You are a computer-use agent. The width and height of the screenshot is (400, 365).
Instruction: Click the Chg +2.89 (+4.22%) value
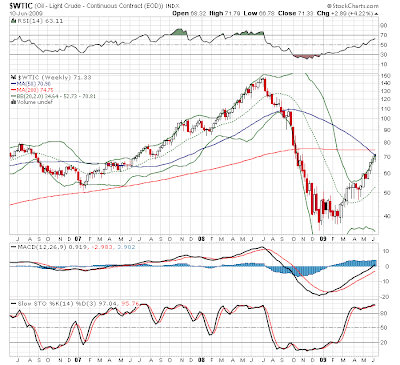(345, 13)
